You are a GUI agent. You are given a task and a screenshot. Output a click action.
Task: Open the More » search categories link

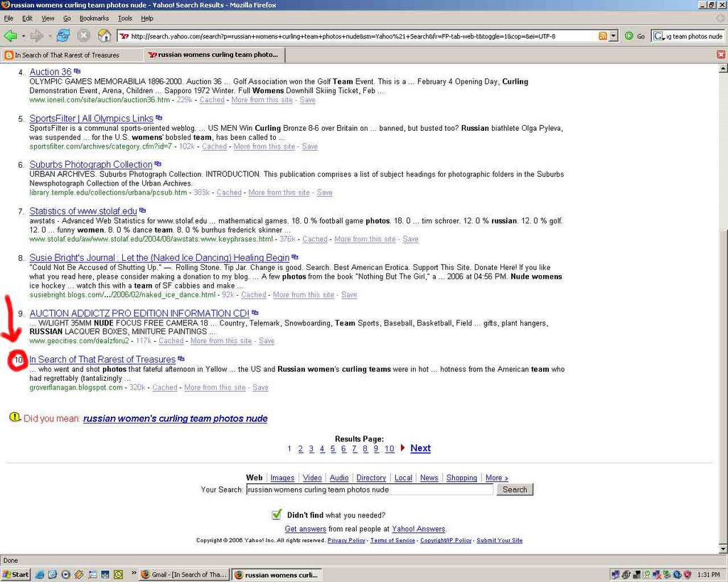(497, 478)
